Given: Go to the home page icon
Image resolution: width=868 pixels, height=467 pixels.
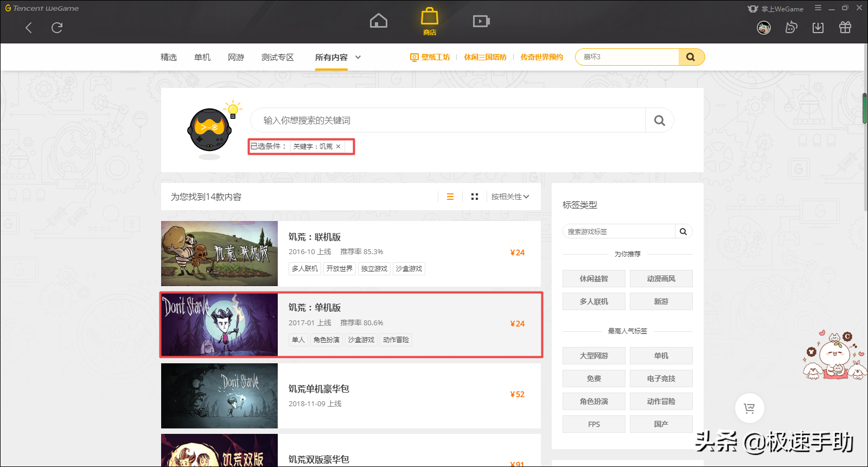Looking at the screenshot, I should 378,21.
